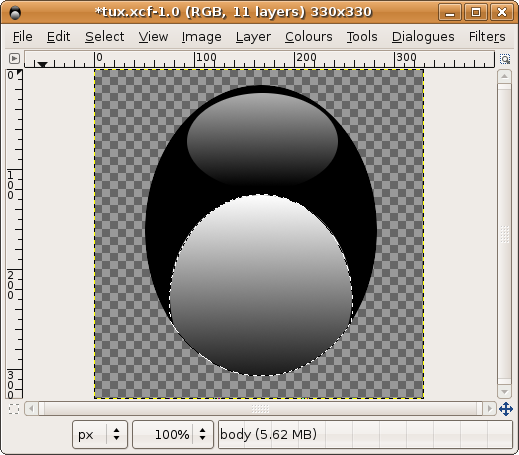Maximize the tux.xcf window

[476, 13]
